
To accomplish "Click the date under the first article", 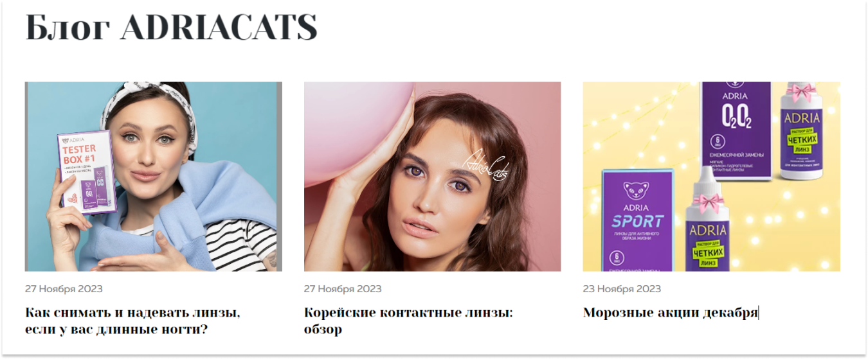I will (64, 289).
